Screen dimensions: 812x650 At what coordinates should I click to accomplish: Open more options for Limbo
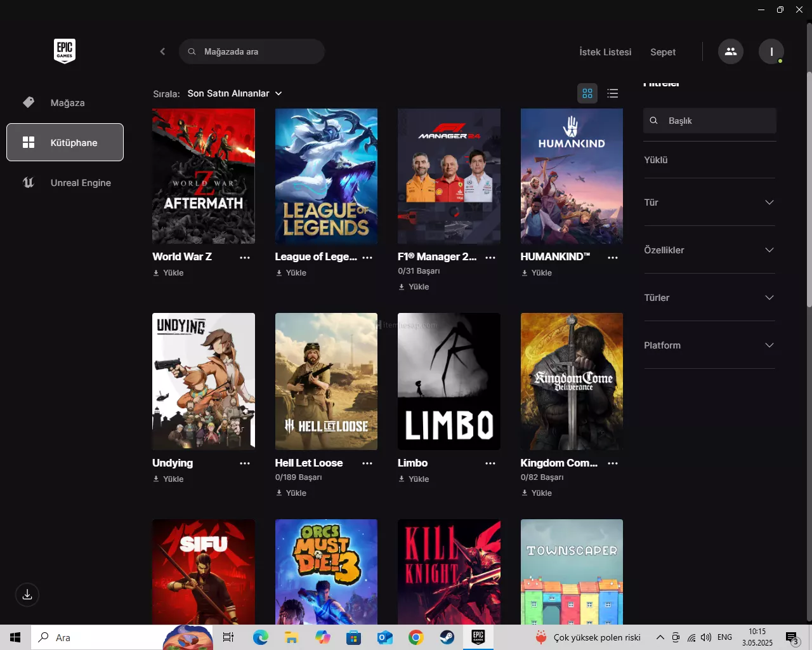490,463
